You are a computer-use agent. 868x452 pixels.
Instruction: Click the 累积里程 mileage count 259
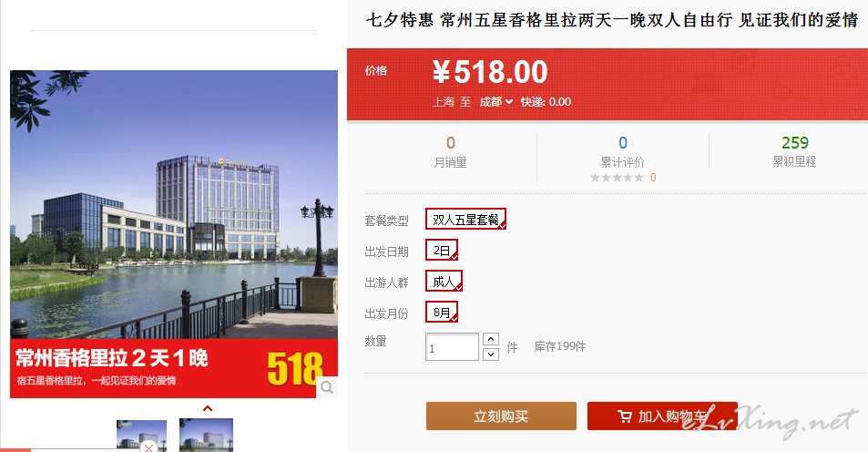[795, 143]
